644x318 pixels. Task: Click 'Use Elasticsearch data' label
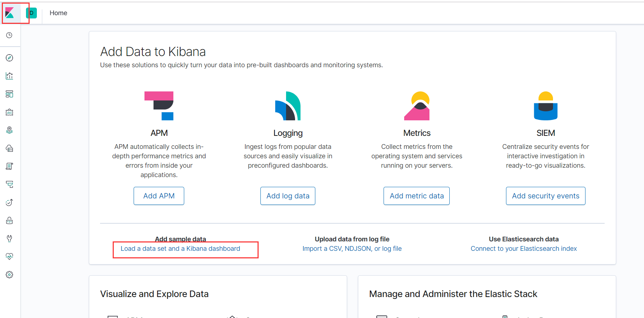pos(524,239)
